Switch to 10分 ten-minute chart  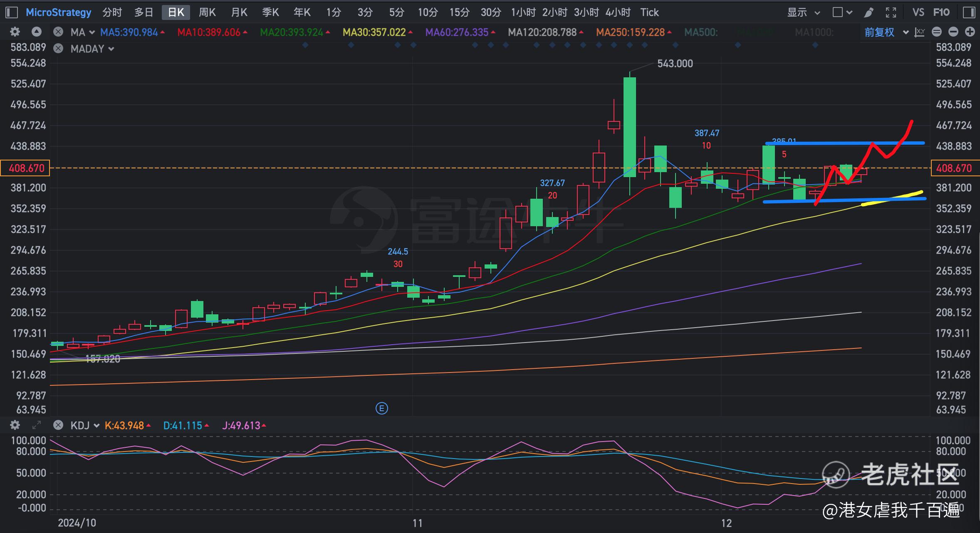pyautogui.click(x=428, y=12)
